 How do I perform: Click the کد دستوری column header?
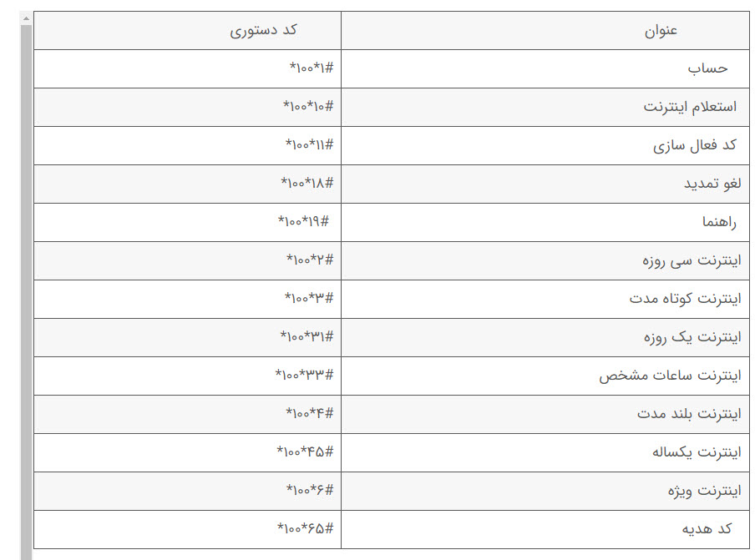pos(264,31)
